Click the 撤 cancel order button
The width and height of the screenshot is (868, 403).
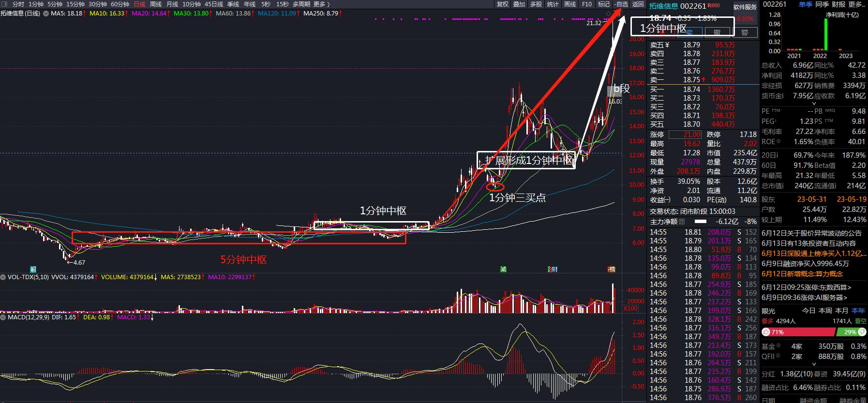[717, 32]
